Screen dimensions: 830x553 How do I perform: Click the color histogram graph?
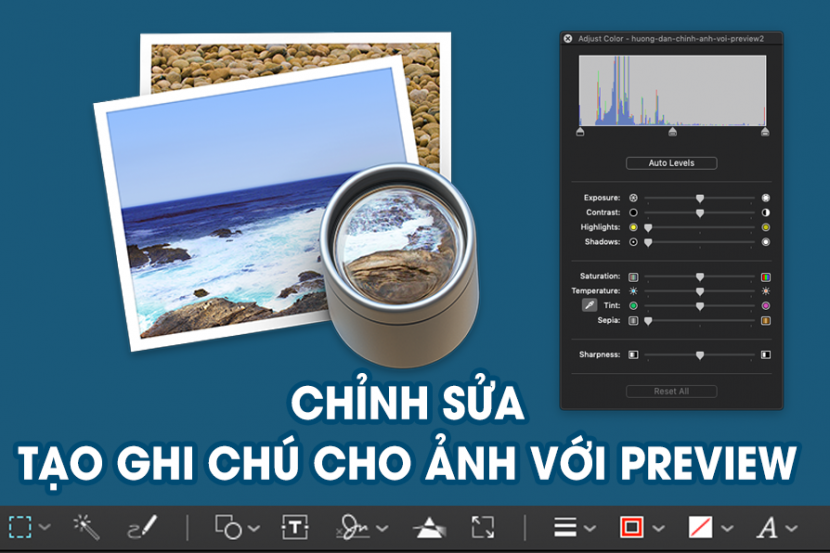pyautogui.click(x=672, y=90)
